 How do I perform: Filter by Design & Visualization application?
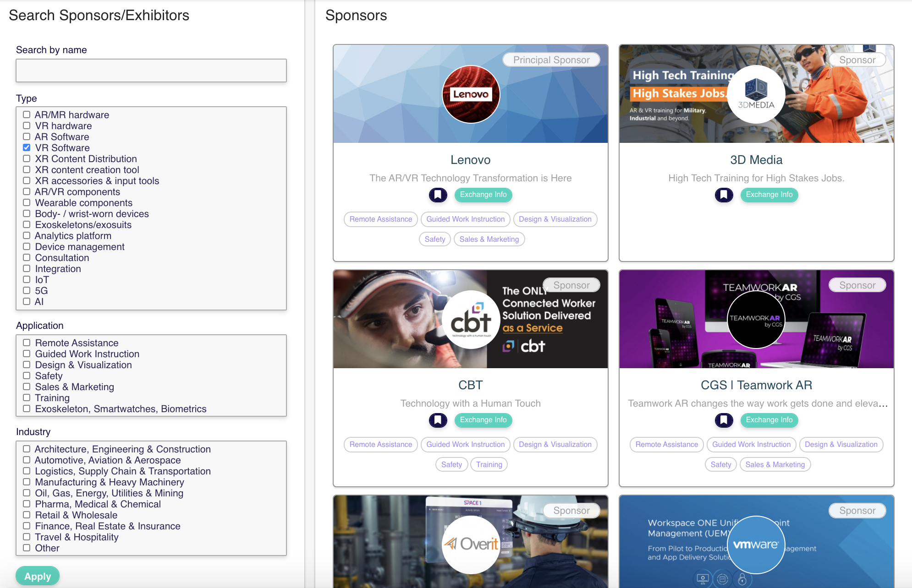[27, 365]
